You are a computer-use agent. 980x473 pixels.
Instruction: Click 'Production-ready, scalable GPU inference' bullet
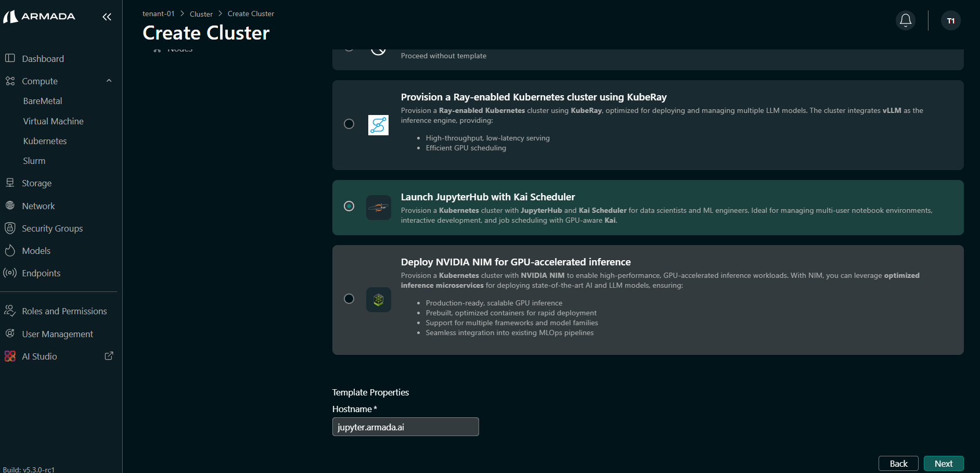pyautogui.click(x=494, y=303)
